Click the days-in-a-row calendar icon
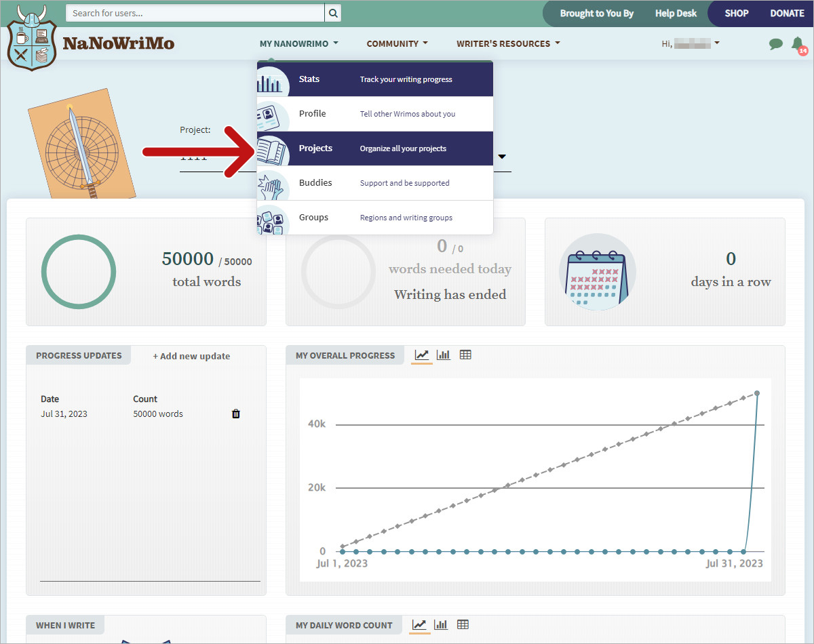The height and width of the screenshot is (644, 814). [x=597, y=272]
